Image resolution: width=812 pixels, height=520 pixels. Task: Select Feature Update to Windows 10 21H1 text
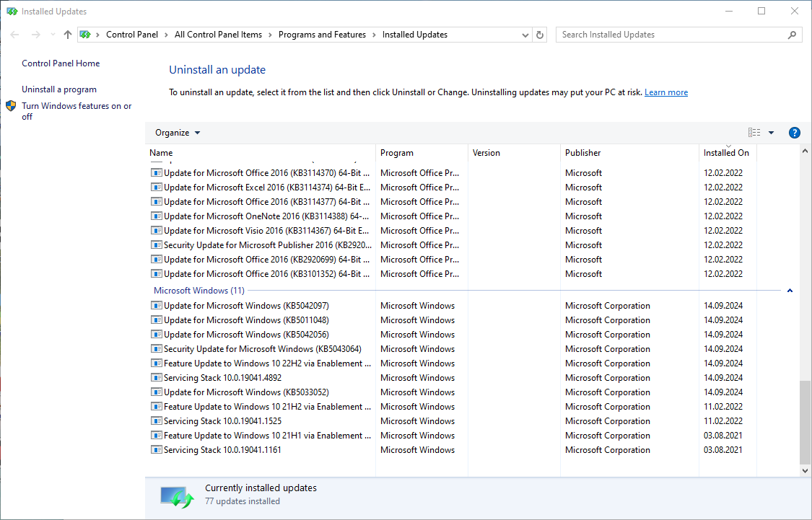coord(267,436)
